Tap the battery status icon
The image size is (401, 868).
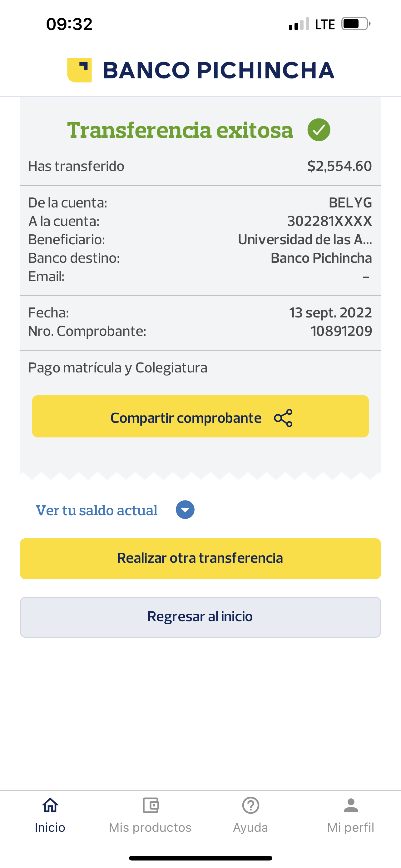355,24
